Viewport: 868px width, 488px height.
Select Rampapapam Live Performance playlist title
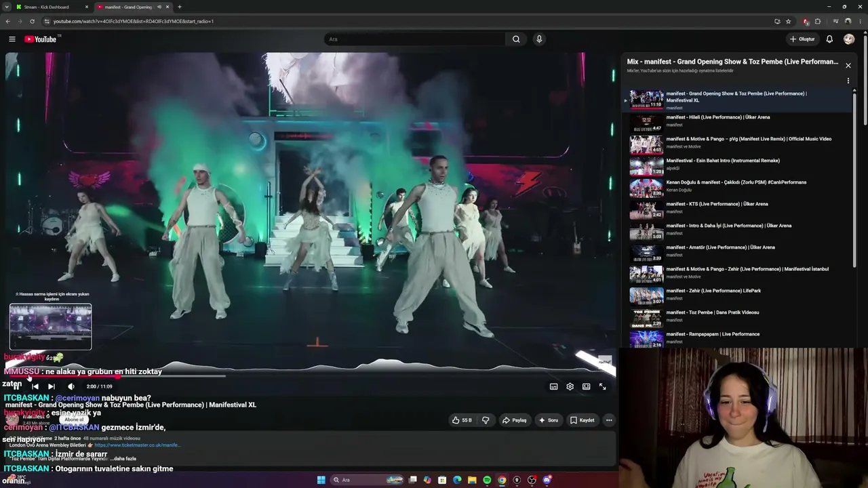[713, 334]
